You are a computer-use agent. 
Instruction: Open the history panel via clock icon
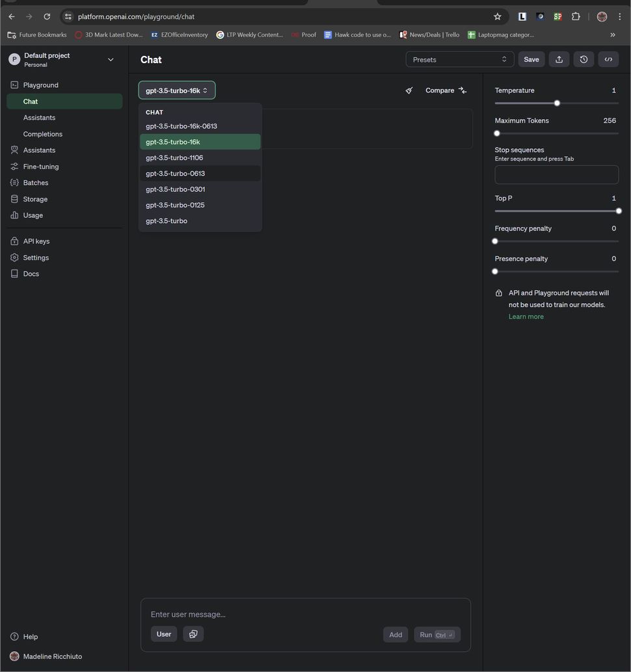pos(583,59)
